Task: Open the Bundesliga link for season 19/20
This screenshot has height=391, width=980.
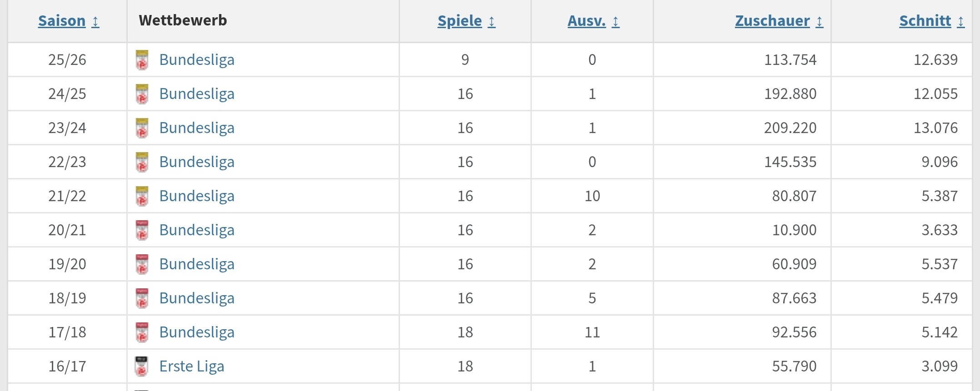Action: point(197,264)
